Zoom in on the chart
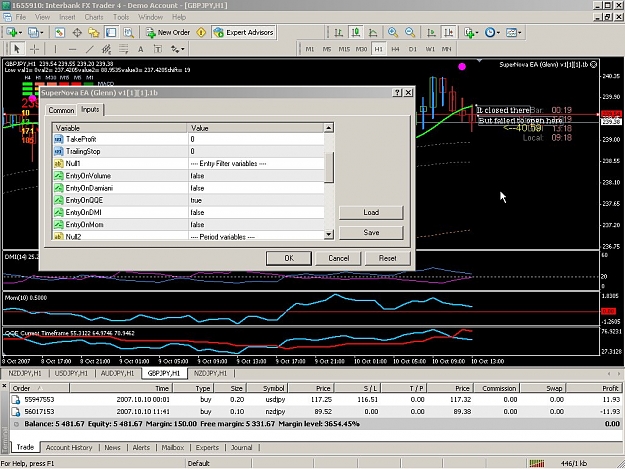 tap(393, 33)
